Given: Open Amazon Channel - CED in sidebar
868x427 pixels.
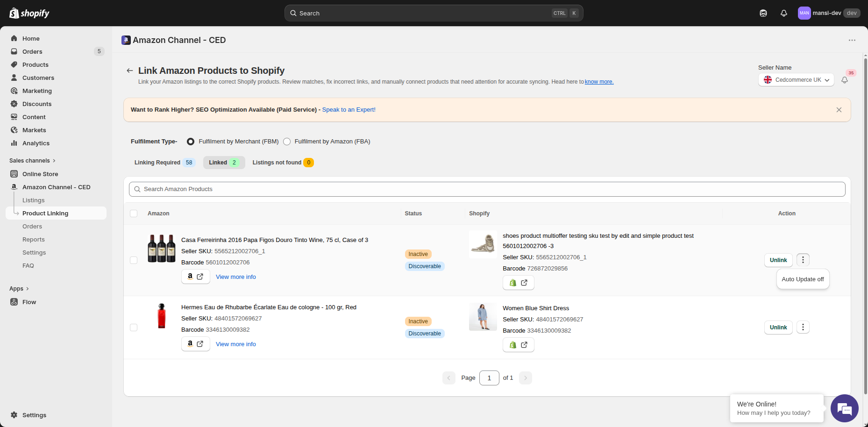Looking at the screenshot, I should (x=56, y=187).
